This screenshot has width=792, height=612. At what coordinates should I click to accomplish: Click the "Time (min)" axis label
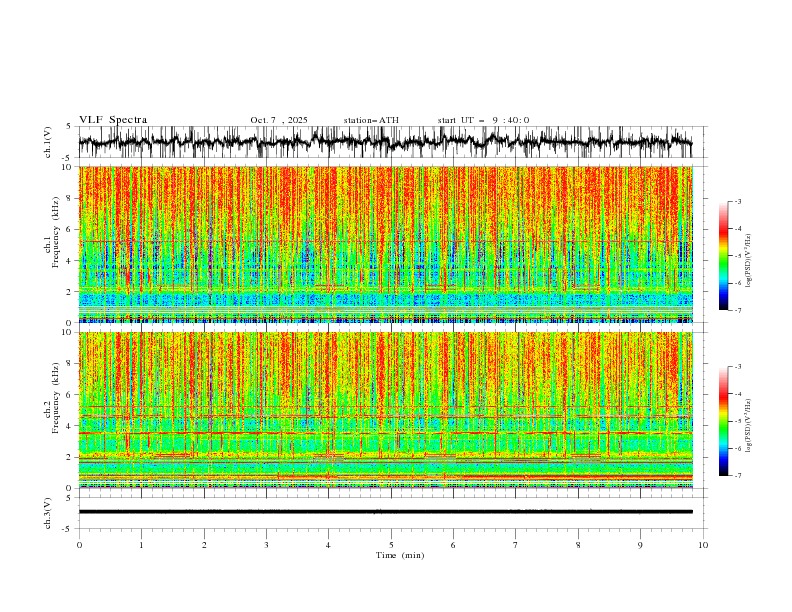400,555
